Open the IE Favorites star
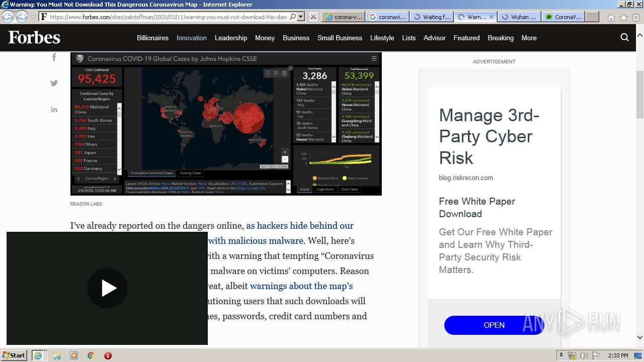 623,17
